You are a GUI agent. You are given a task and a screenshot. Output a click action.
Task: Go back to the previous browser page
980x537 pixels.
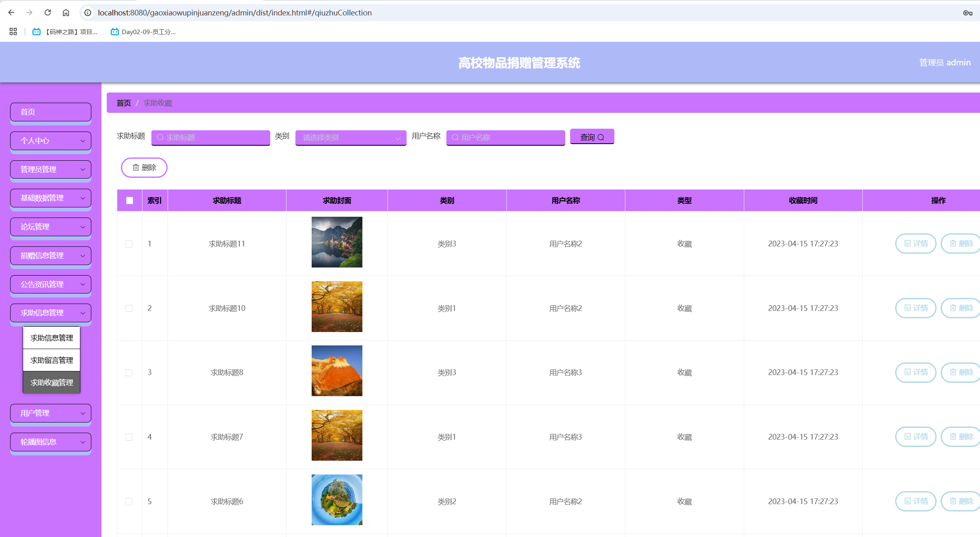click(11, 13)
